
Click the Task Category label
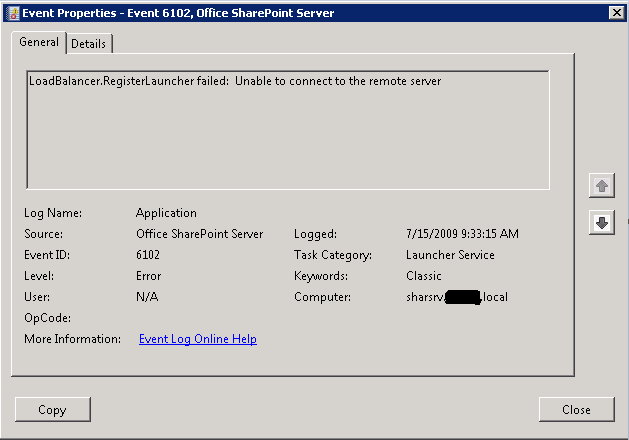pyautogui.click(x=333, y=255)
